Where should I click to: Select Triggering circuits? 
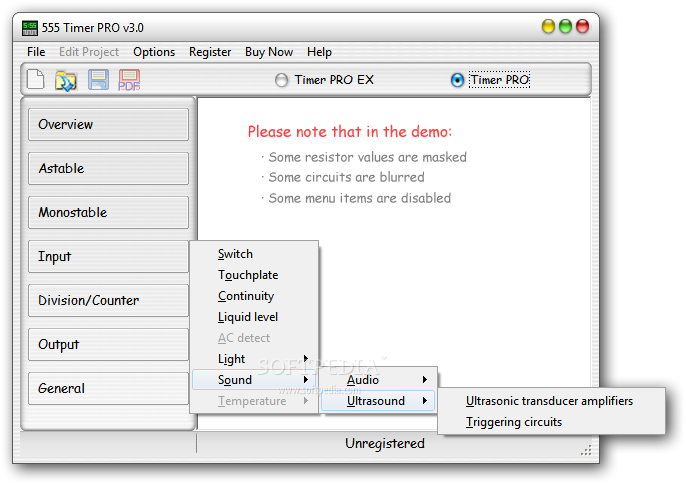pyautogui.click(x=551, y=422)
